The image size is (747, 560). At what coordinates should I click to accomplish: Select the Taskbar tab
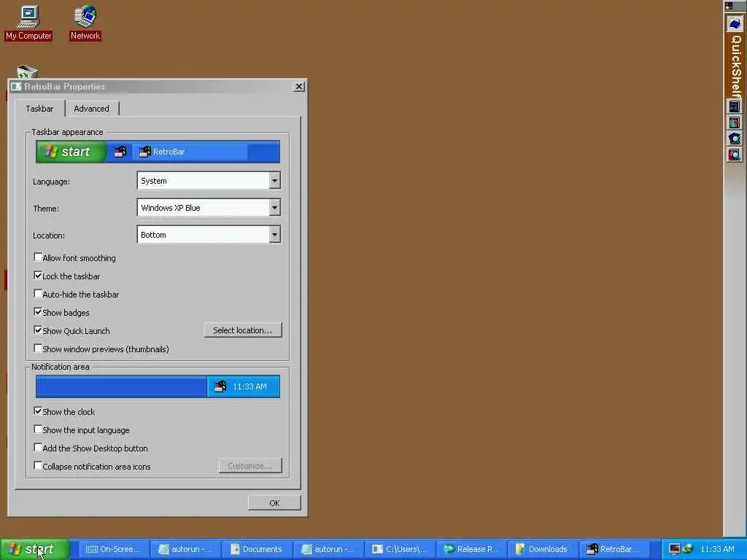click(39, 109)
